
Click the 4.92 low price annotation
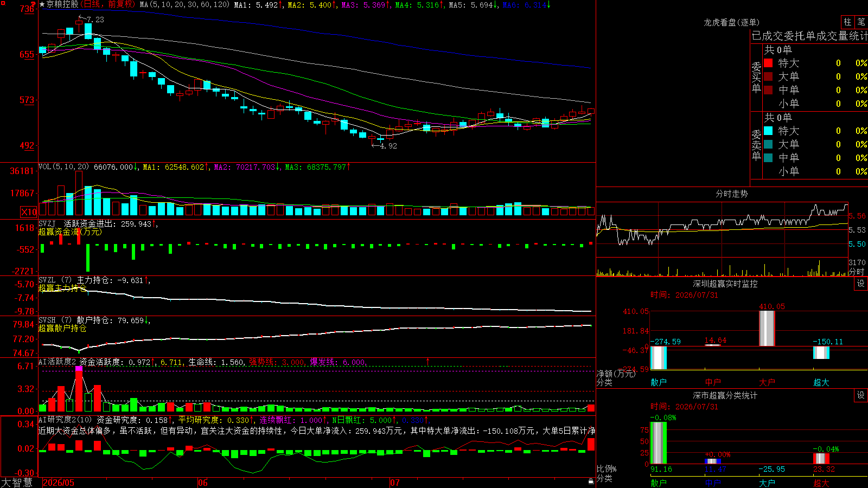tap(388, 146)
